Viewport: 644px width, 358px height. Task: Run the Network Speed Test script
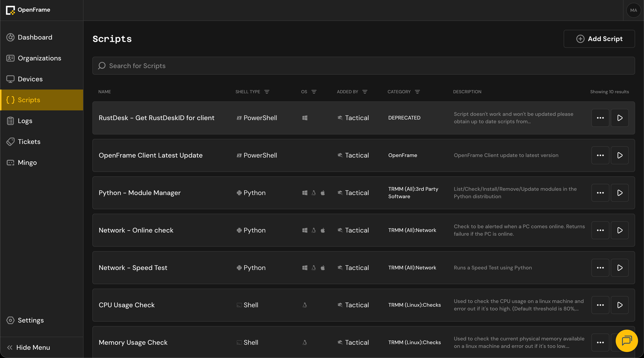(620, 268)
